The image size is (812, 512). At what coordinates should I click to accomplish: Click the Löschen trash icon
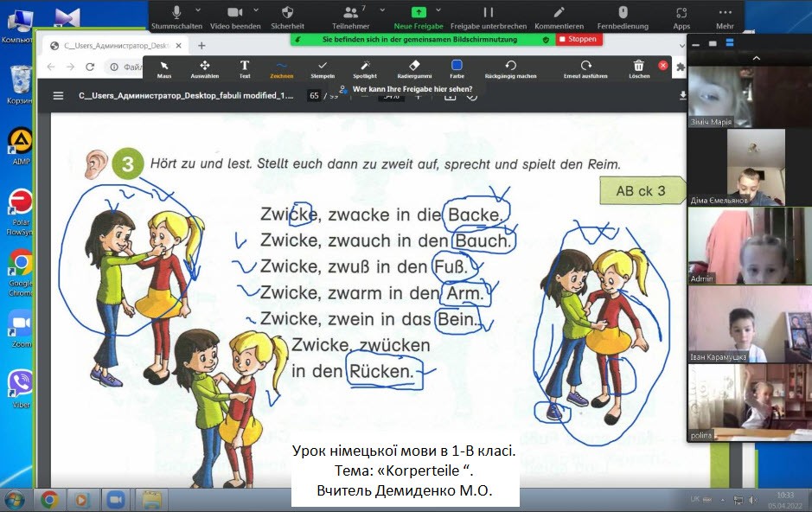pyautogui.click(x=639, y=68)
